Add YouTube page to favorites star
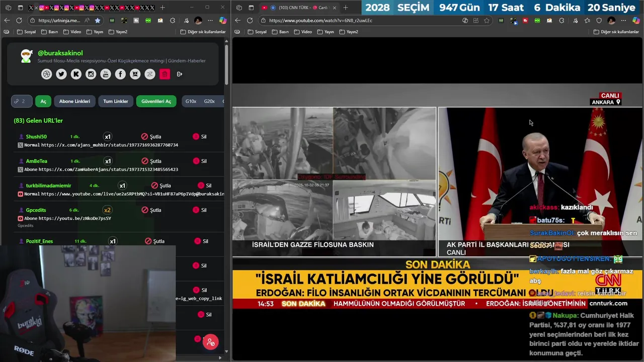 pyautogui.click(x=487, y=20)
